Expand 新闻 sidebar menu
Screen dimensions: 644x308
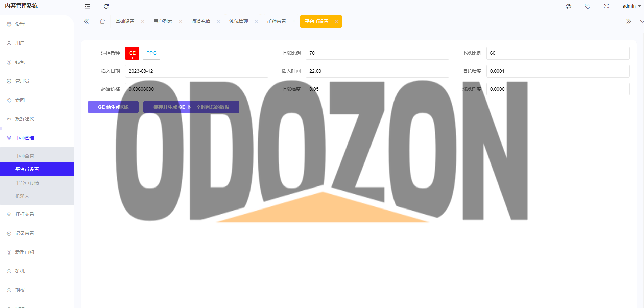[x=37, y=100]
